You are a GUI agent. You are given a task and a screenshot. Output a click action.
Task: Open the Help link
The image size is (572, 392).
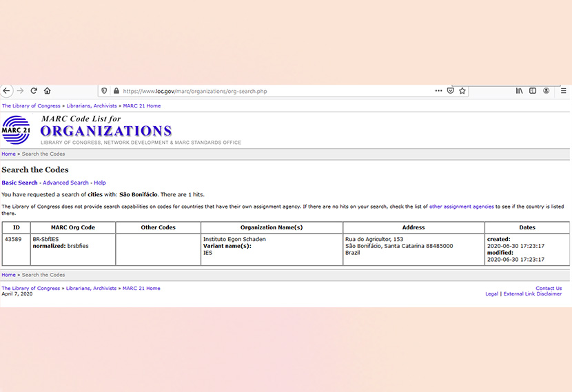click(x=100, y=183)
